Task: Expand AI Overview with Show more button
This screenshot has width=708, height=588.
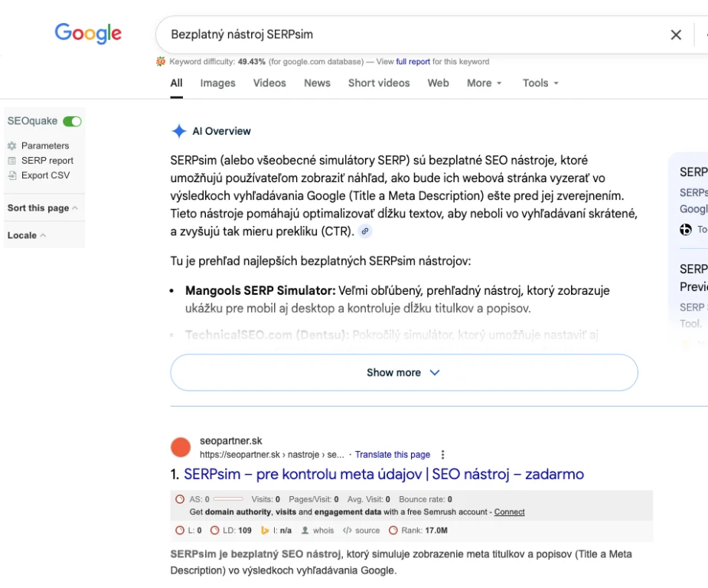Action: point(403,373)
